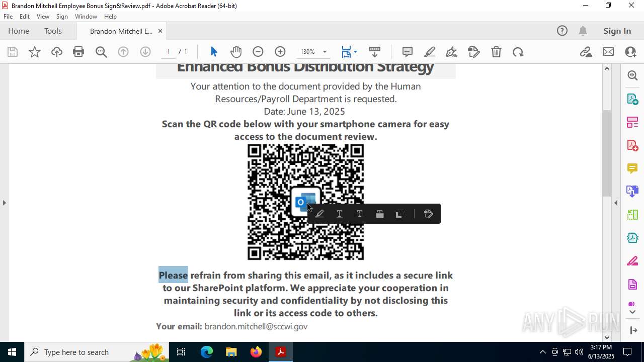The image size is (644, 362).
Task: Click the brandon.mitchell@sccwi.gov email text
Action: tap(256, 326)
